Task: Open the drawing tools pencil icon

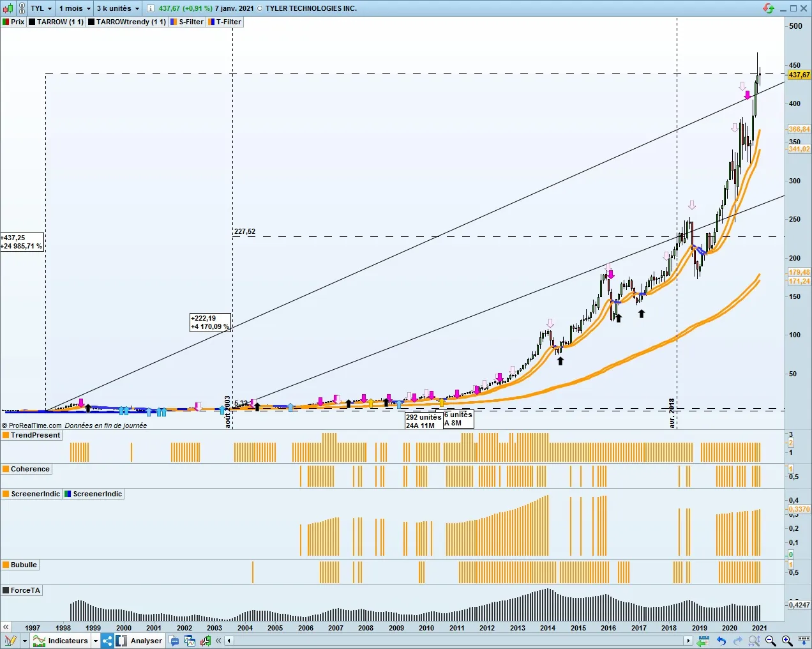Action: (10, 641)
